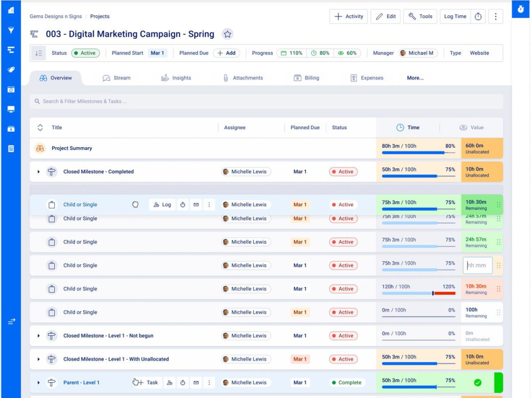Open the dashboard chart icon in sidebar
Image resolution: width=532 pixels, height=398 pixels.
pos(11,10)
